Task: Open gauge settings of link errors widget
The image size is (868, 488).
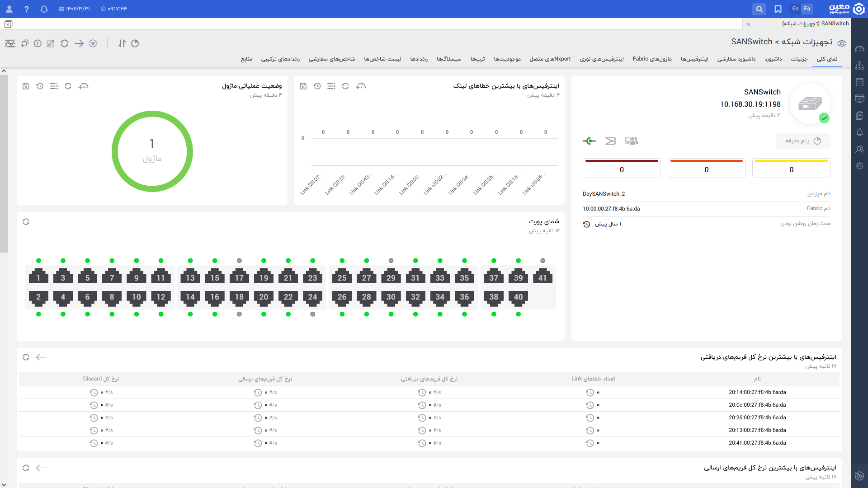Action: 360,86
